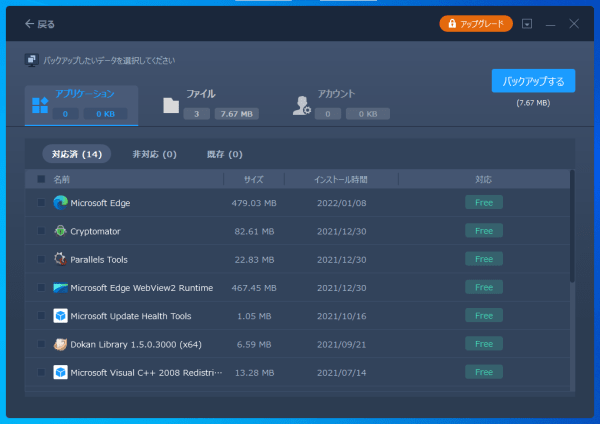600x424 pixels.
Task: Start backup with バックアップする button
Action: pos(533,81)
